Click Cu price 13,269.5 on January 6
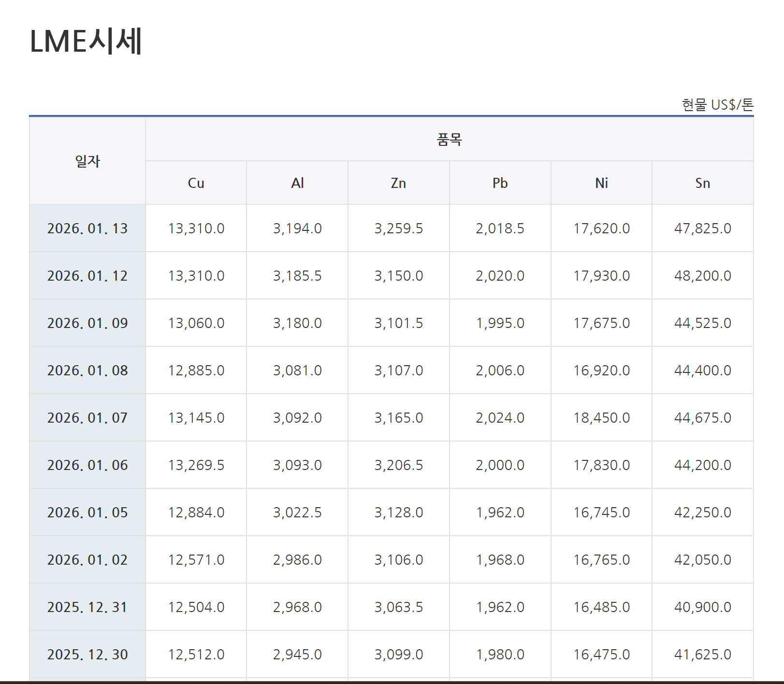This screenshot has height=684, width=784. (x=196, y=465)
